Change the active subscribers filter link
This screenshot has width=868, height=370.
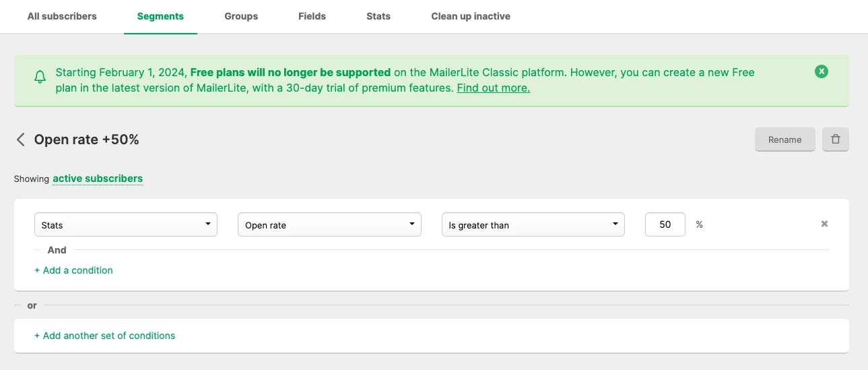pyautogui.click(x=98, y=179)
